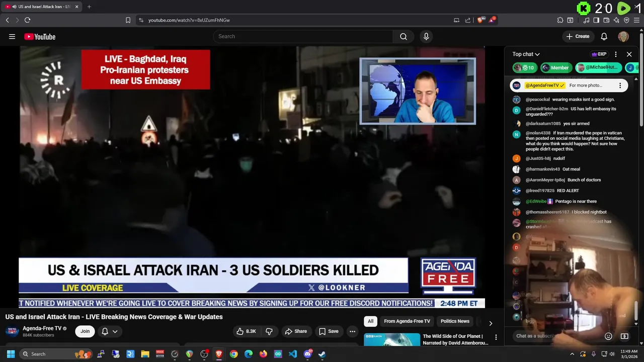644x362 pixels.
Task: Open Steam from the taskbar
Action: click(322, 354)
